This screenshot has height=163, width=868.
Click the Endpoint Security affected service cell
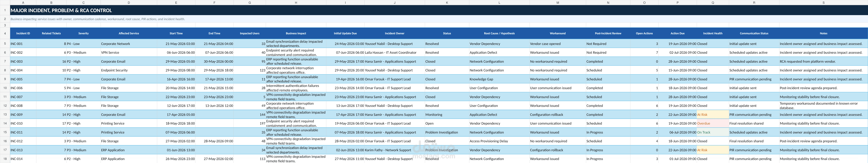[x=129, y=70]
